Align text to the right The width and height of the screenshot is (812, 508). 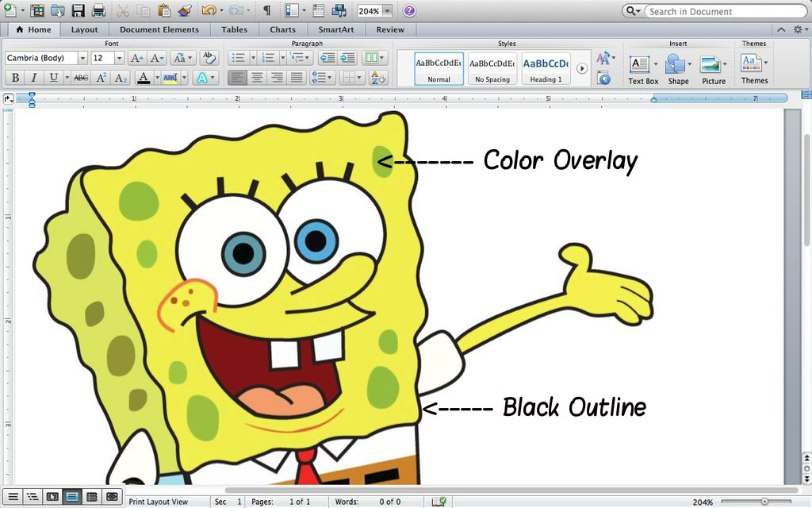click(x=277, y=78)
